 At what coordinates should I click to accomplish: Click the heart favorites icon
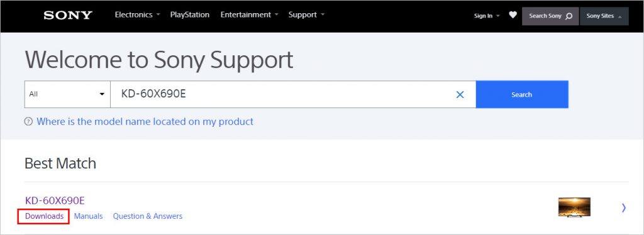[513, 15]
